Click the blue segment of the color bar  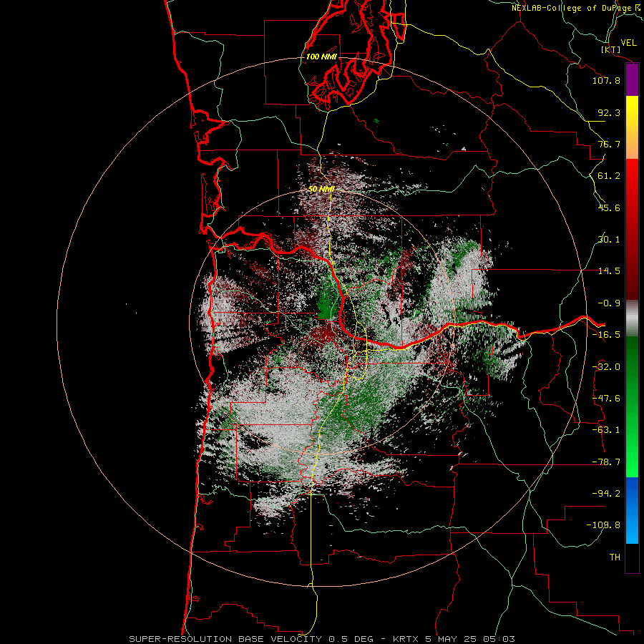click(x=632, y=510)
